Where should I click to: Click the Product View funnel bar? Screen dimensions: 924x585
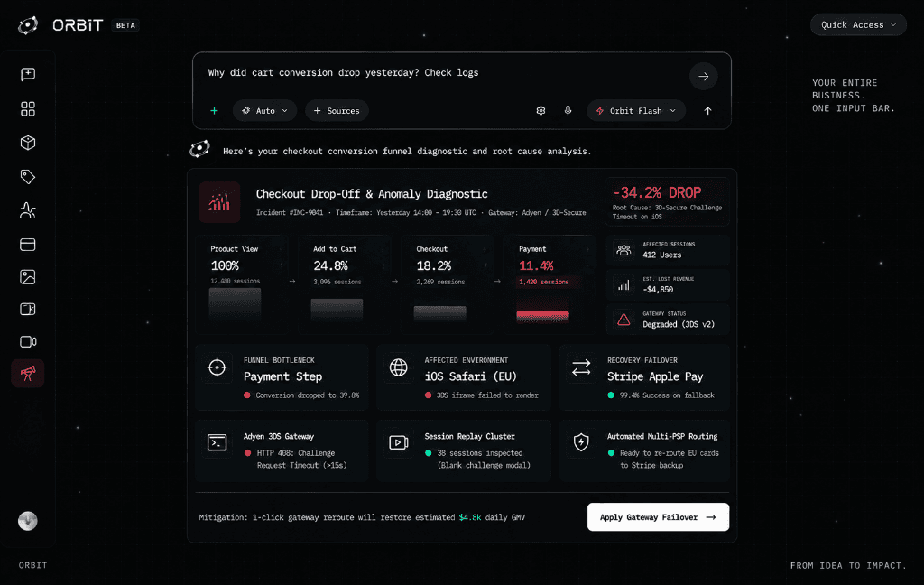click(x=235, y=303)
